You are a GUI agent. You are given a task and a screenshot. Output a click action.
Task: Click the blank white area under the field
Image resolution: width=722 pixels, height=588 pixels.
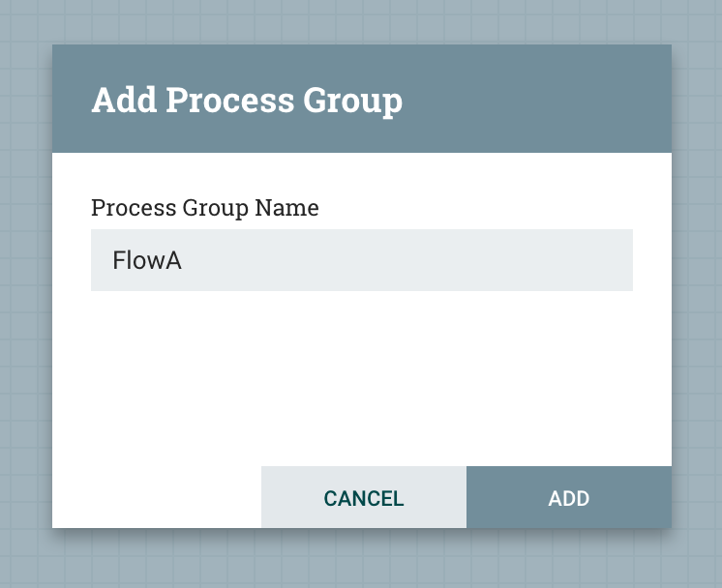361,377
